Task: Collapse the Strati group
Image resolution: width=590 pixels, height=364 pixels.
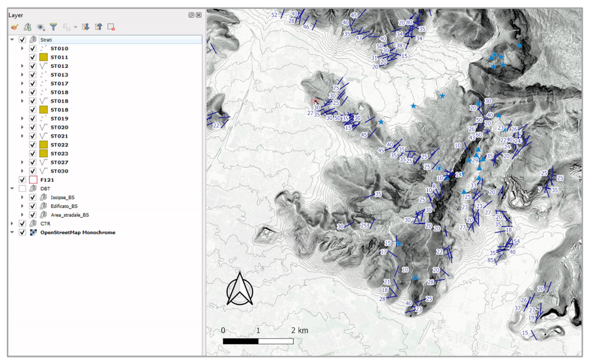Action: 12,39
